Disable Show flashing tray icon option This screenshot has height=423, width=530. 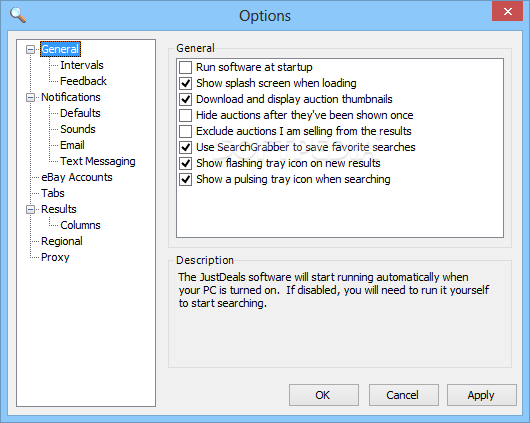point(186,163)
